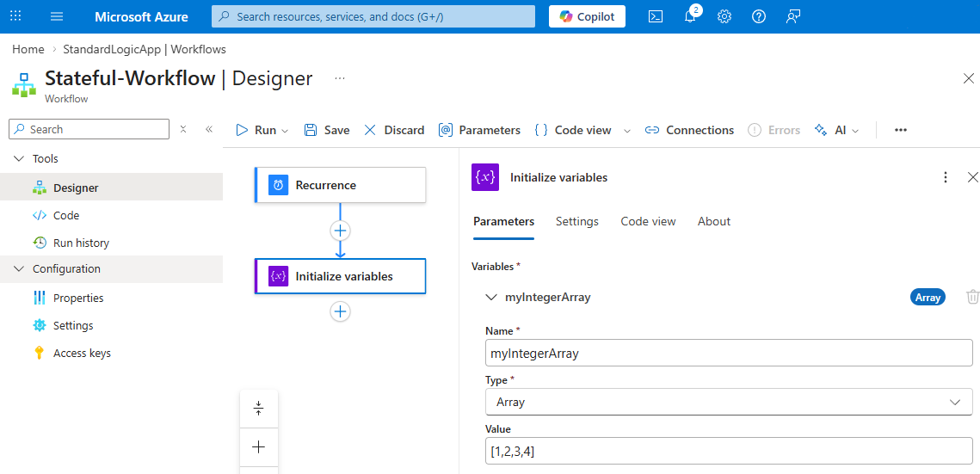Open the portal settings gear
The height and width of the screenshot is (474, 980).
click(x=724, y=17)
